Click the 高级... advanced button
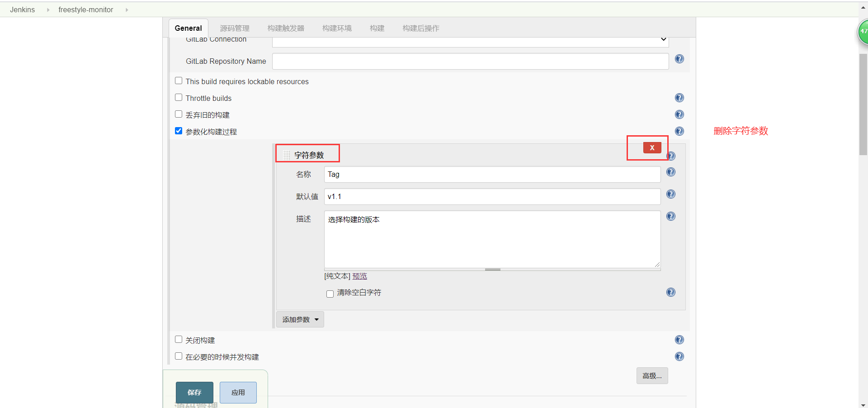The width and height of the screenshot is (868, 408). click(652, 376)
